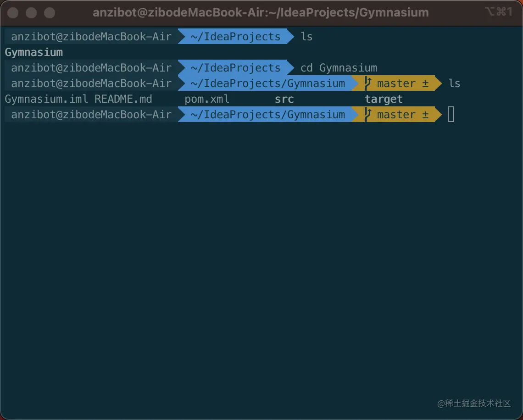
Task: Click anzibot@zibodeMacBook-Air on the first prompt line
Action: tap(91, 37)
